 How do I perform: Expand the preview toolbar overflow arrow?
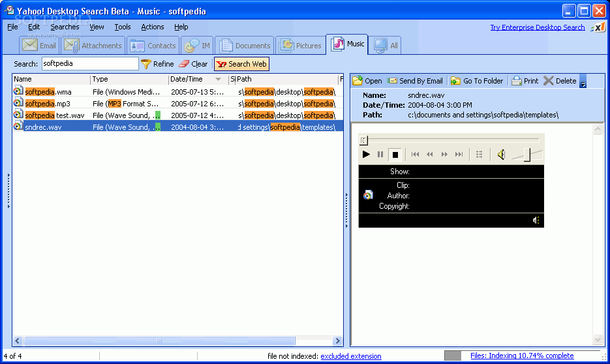pyautogui.click(x=583, y=82)
